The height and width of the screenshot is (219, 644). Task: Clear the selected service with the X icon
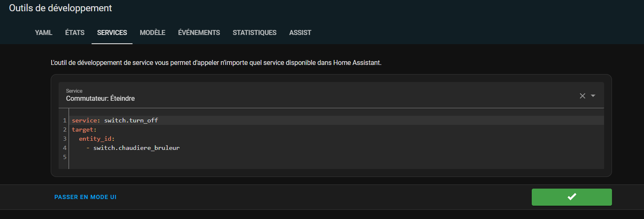[582, 96]
